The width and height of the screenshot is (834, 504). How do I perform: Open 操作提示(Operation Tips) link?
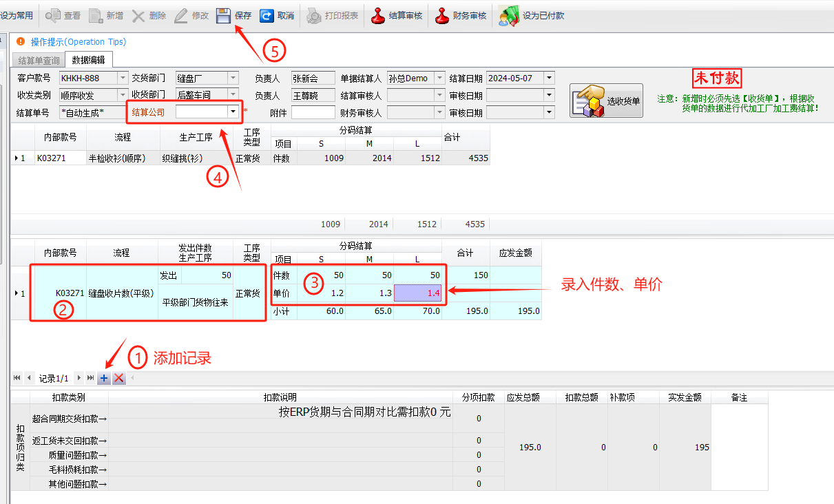click(x=78, y=41)
